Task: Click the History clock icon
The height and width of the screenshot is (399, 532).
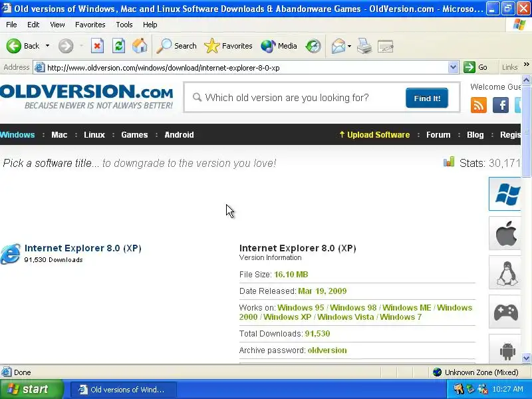Action: 313,46
